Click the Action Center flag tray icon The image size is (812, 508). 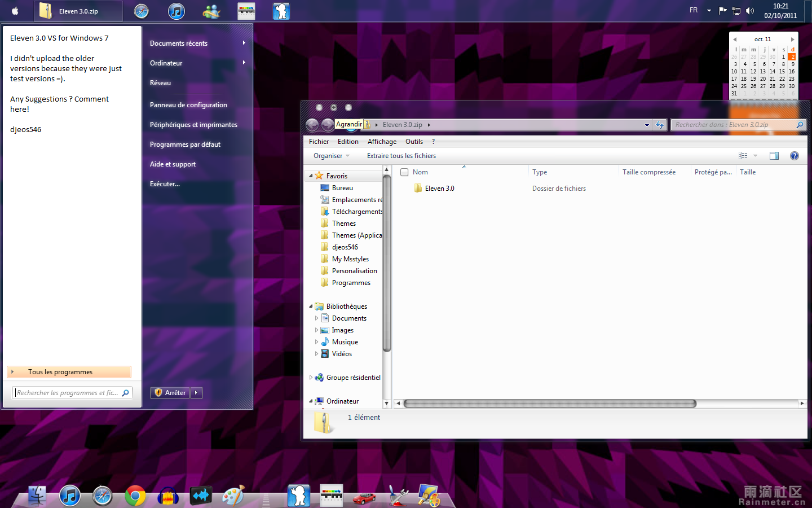point(722,11)
